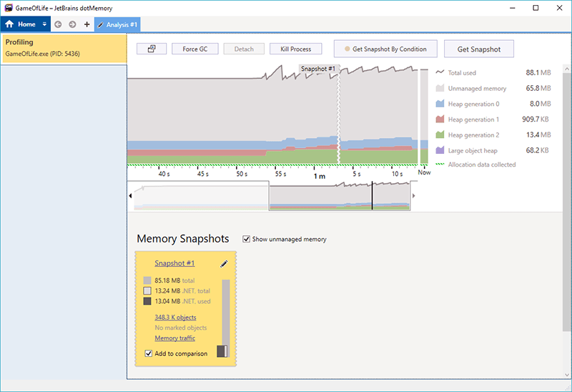
Task: Select the Profiling GameOfLife.exe session panel
Action: [63, 48]
